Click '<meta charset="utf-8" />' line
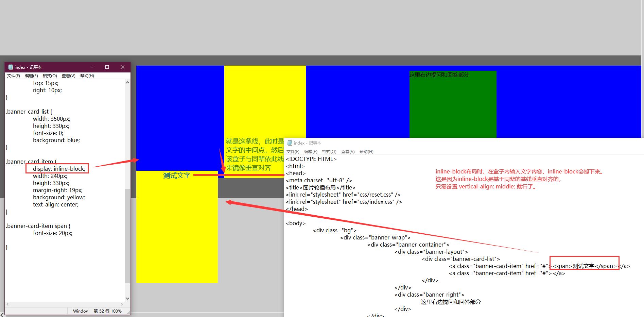Image resolution: width=644 pixels, height=317 pixels. coord(319,180)
